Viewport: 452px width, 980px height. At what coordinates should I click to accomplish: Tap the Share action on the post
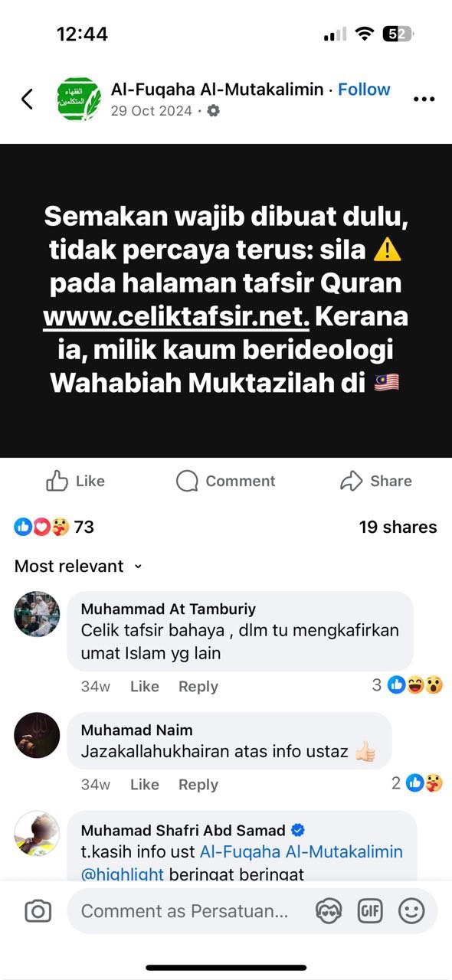click(376, 481)
